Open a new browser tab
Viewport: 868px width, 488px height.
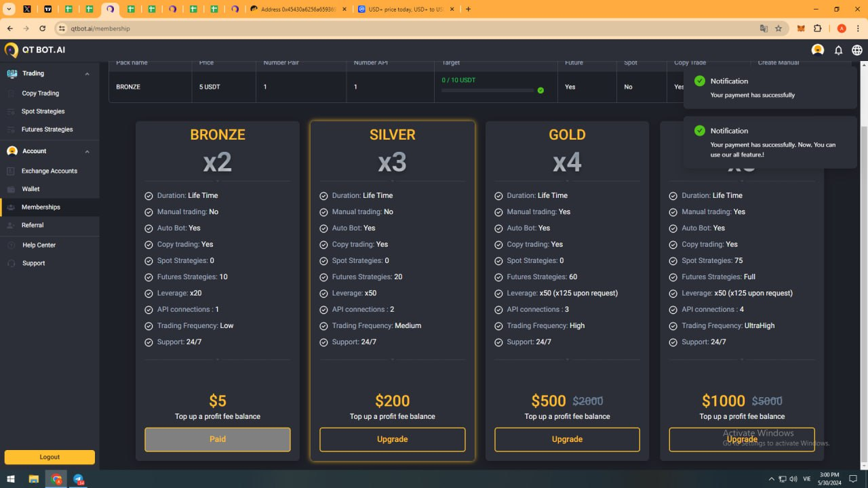click(x=468, y=9)
